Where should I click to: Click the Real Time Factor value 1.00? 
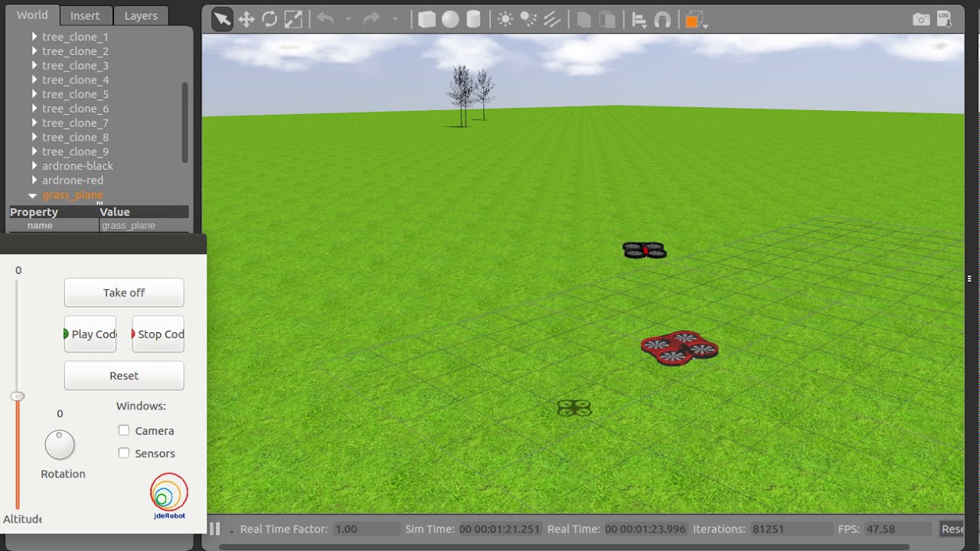coord(367,529)
